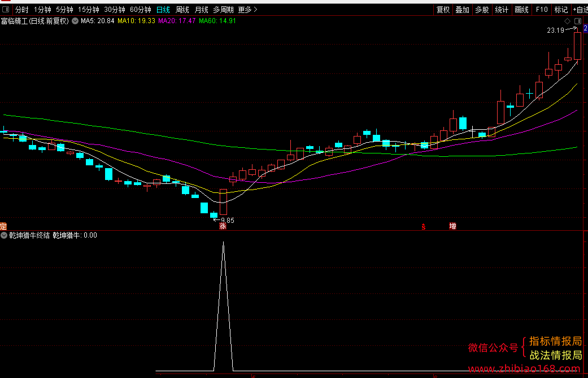Select the 30分钟 period
588x378 pixels.
point(114,10)
